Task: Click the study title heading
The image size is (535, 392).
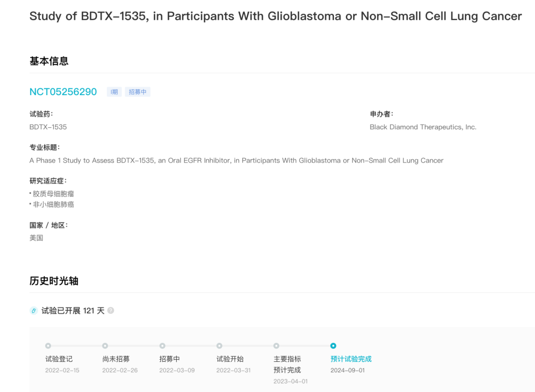Action: coord(275,16)
